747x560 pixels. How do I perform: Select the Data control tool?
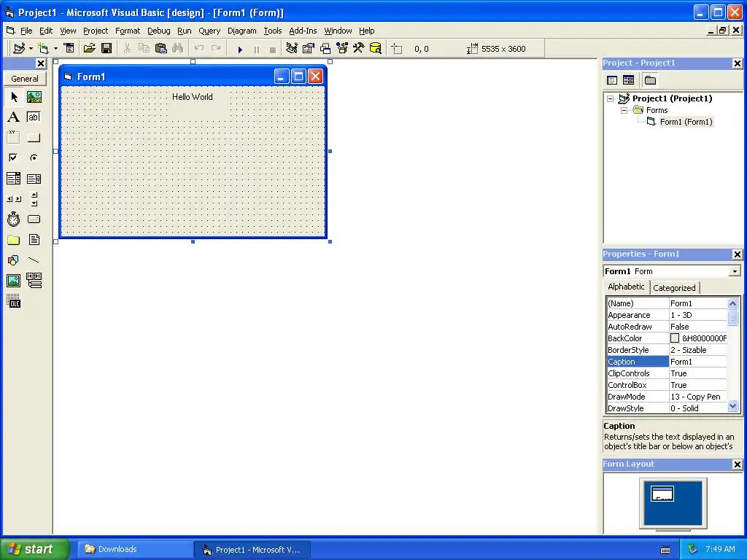pyautogui.click(x=34, y=281)
